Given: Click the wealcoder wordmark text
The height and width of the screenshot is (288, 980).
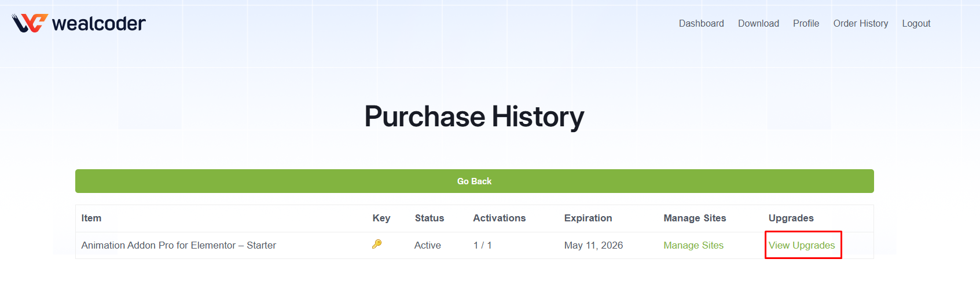Looking at the screenshot, I should [99, 23].
